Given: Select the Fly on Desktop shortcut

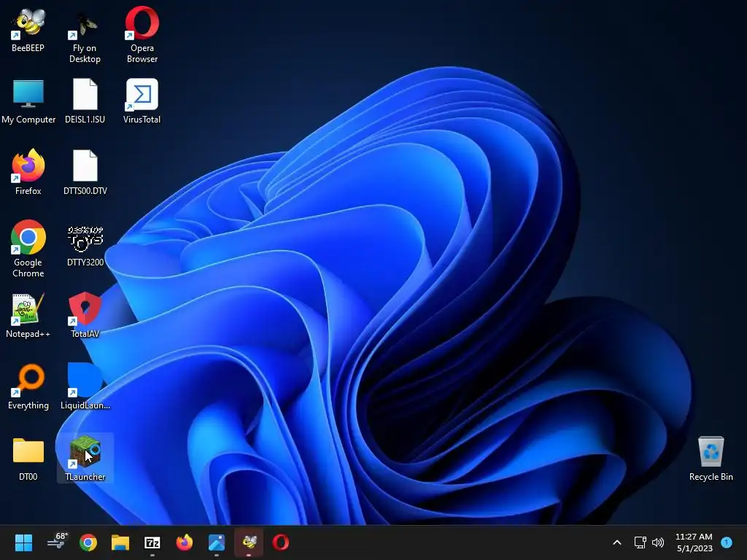Looking at the screenshot, I should tap(85, 36).
